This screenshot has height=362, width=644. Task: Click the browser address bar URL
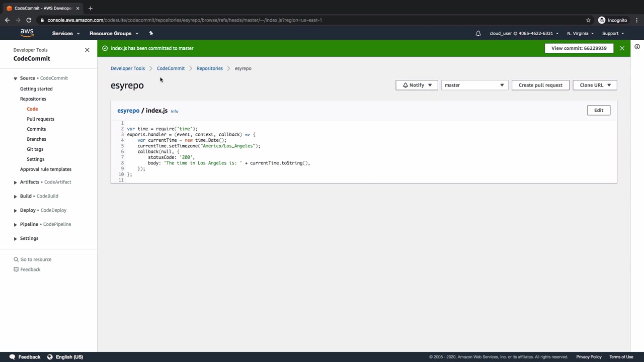[185, 20]
